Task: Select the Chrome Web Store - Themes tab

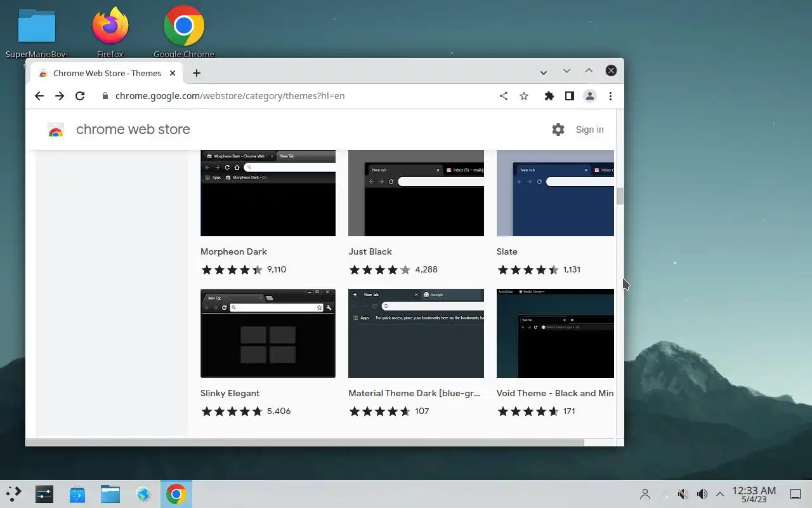Action: coord(107,73)
